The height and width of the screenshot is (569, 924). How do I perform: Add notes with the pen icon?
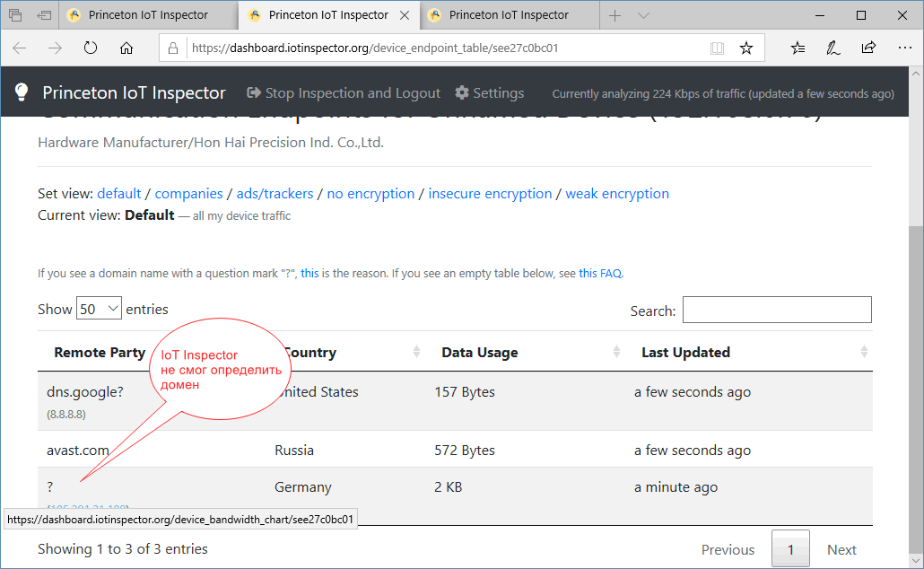[832, 48]
